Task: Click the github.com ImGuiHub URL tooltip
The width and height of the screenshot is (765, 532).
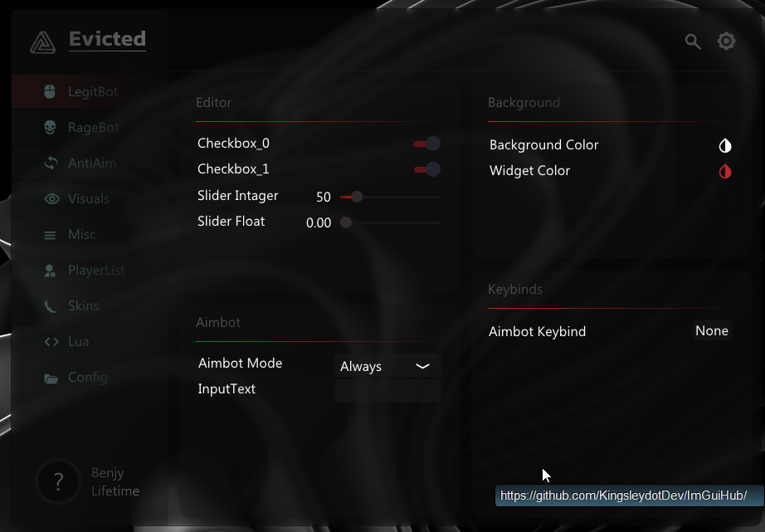Action: pyautogui.click(x=629, y=495)
